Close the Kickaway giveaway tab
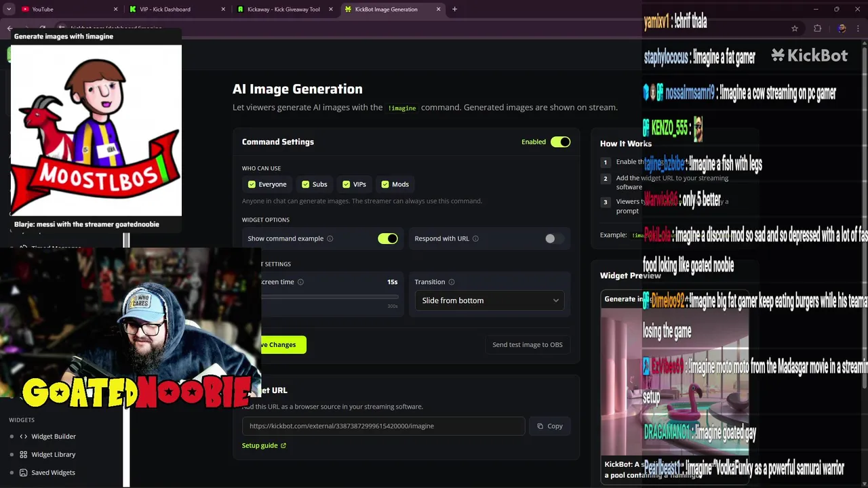Image resolution: width=868 pixels, height=488 pixels. tap(331, 9)
